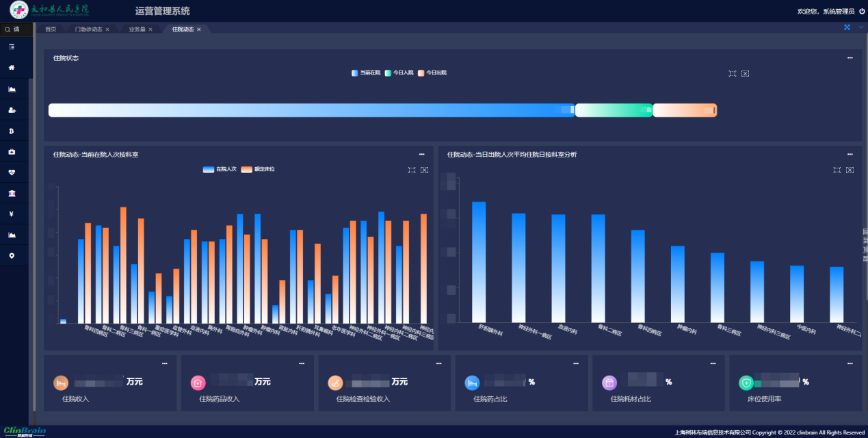The image size is (868, 438).
Task: Open the more menu of the 住院状态 panel
Action: [x=850, y=58]
